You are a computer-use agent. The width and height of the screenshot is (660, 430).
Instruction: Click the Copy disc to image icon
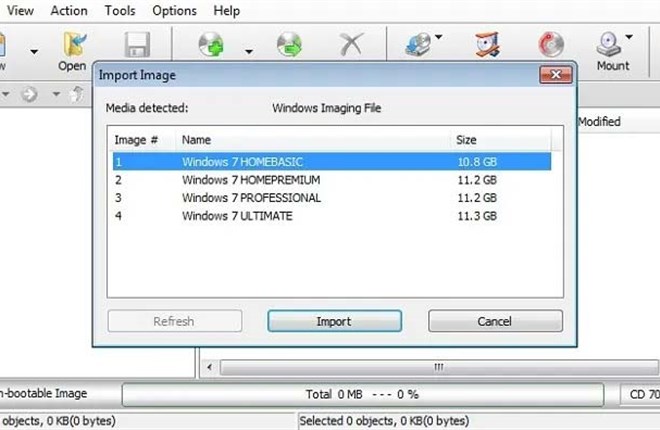[418, 45]
